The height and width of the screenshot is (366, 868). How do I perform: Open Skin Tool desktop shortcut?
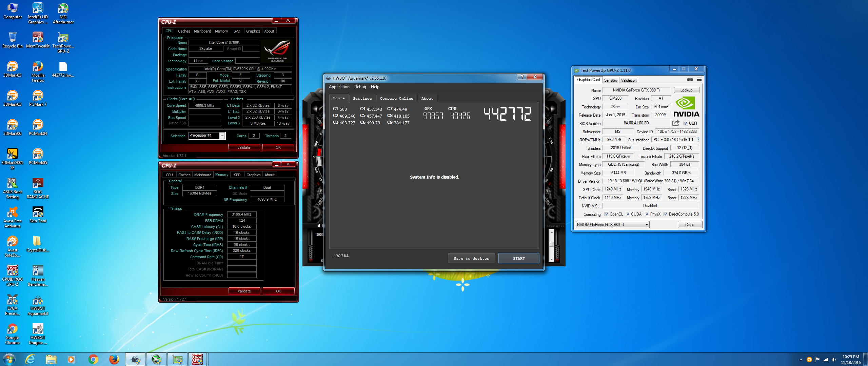[x=38, y=215]
